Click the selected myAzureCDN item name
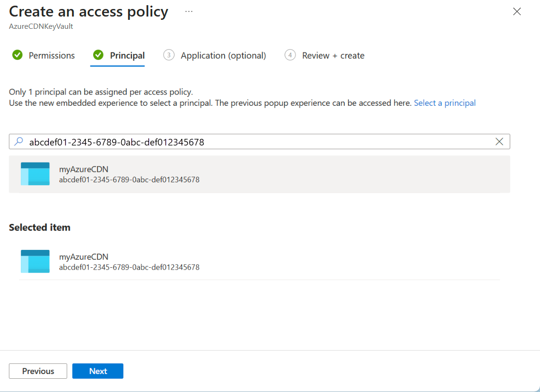The height and width of the screenshot is (392, 540). pos(84,257)
